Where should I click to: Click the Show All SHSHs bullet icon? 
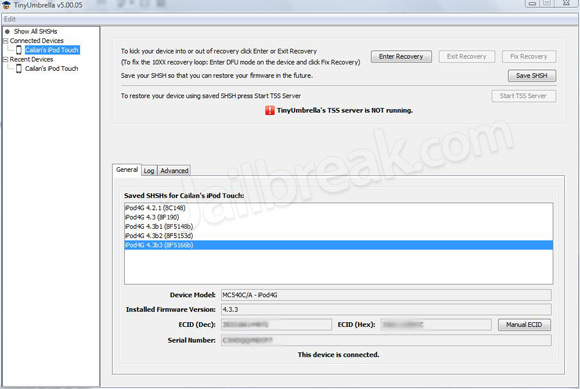tap(7, 31)
